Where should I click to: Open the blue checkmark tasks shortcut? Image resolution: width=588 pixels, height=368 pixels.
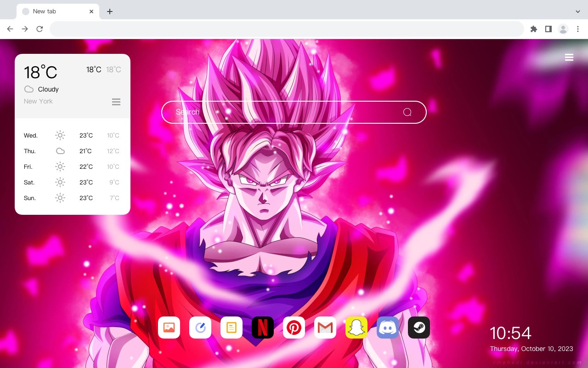click(x=200, y=328)
